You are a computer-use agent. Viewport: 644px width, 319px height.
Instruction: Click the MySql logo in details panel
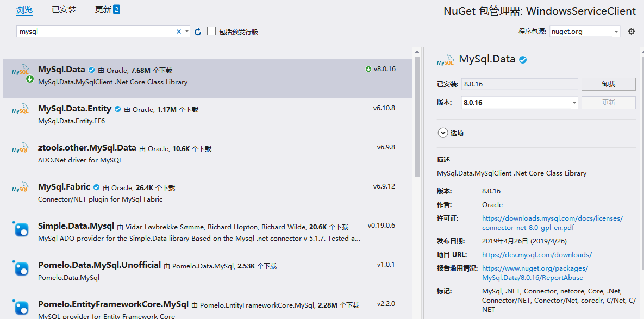[x=446, y=60]
